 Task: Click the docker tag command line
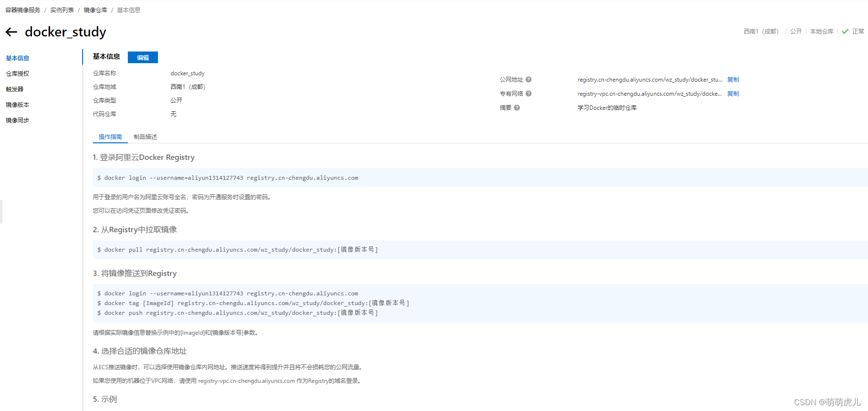coord(253,303)
